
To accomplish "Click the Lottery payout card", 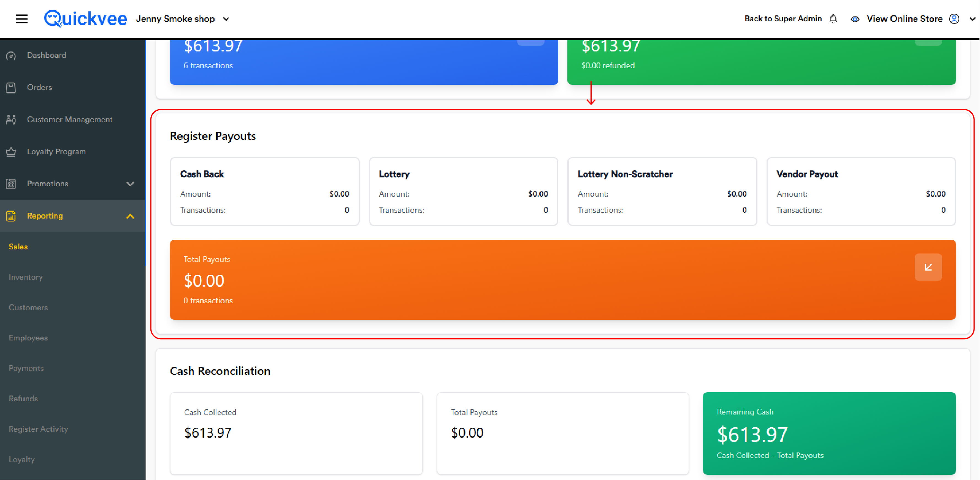I will click(463, 192).
